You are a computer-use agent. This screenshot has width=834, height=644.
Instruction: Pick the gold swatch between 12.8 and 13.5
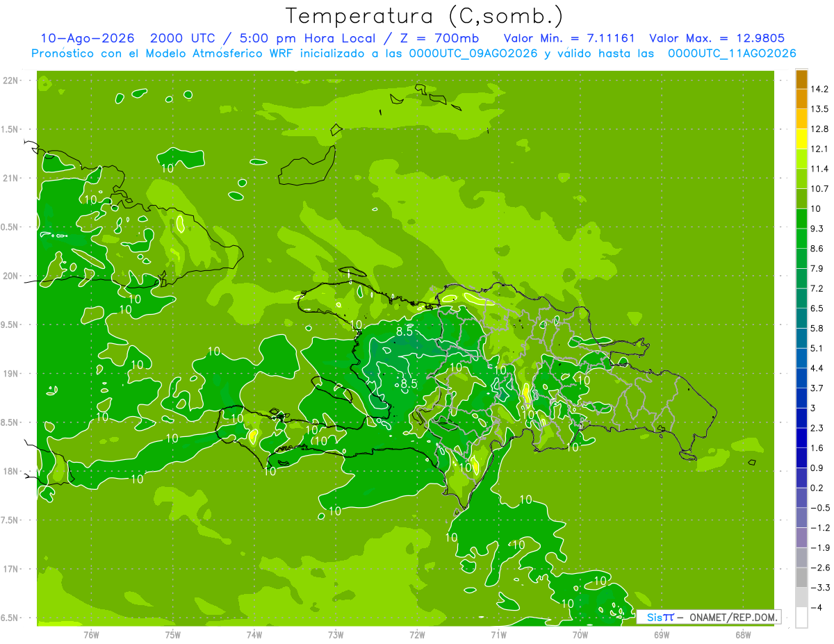pyautogui.click(x=801, y=119)
